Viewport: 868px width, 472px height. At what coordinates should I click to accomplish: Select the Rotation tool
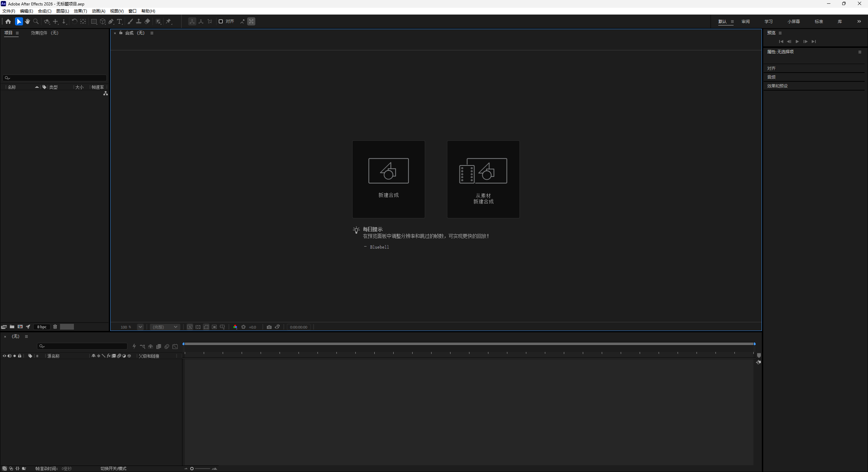(x=74, y=21)
